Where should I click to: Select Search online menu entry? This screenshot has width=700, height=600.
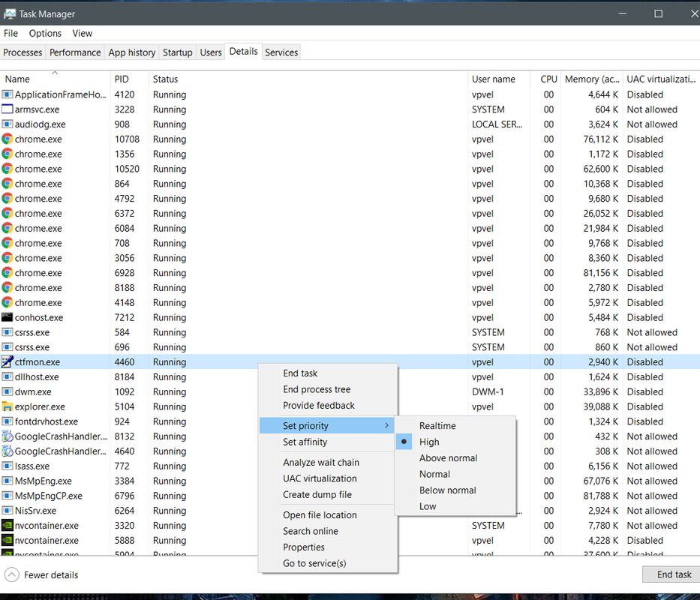(x=328, y=531)
